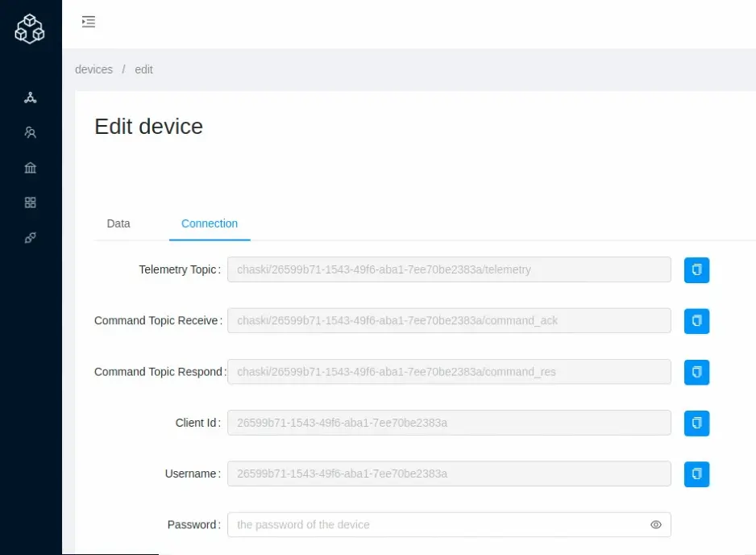The height and width of the screenshot is (555, 756).
Task: Switch to the Data tab
Action: (118, 223)
